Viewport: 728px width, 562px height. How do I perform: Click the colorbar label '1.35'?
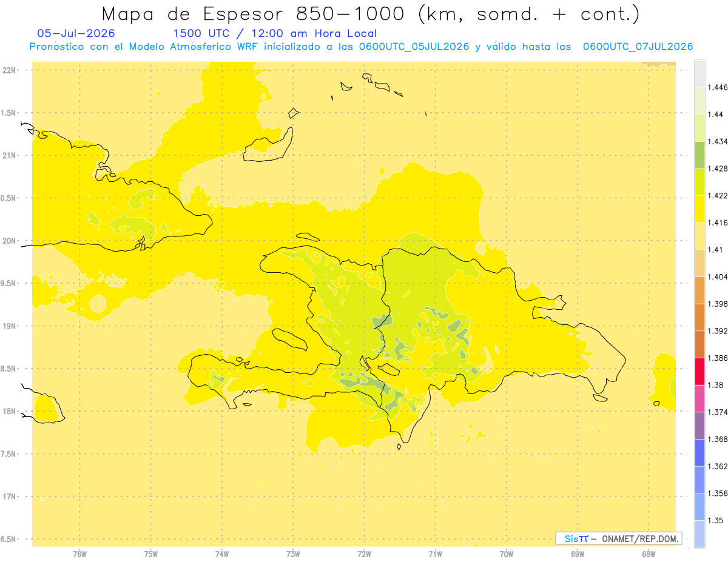point(715,520)
